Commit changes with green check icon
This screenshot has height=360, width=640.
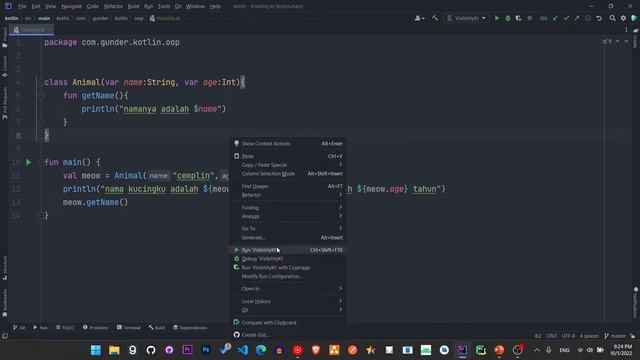pos(566,18)
